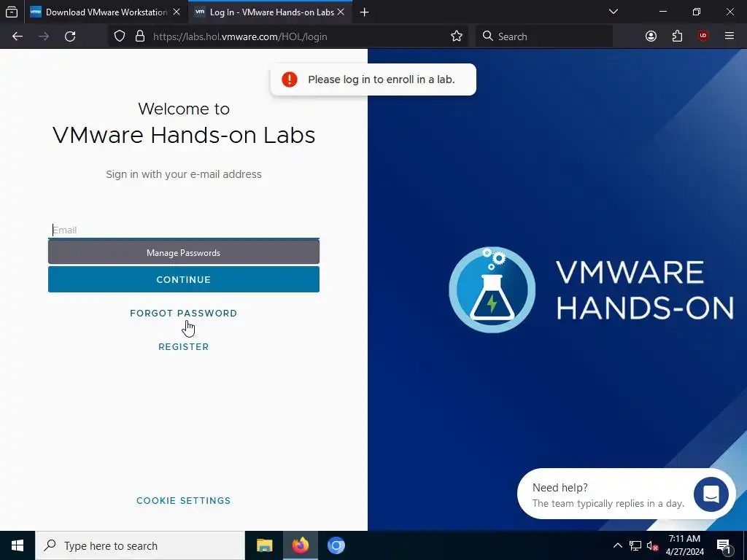The height and width of the screenshot is (560, 747).
Task: Click 'Sign in with your e-mail address' text
Action: tap(183, 174)
